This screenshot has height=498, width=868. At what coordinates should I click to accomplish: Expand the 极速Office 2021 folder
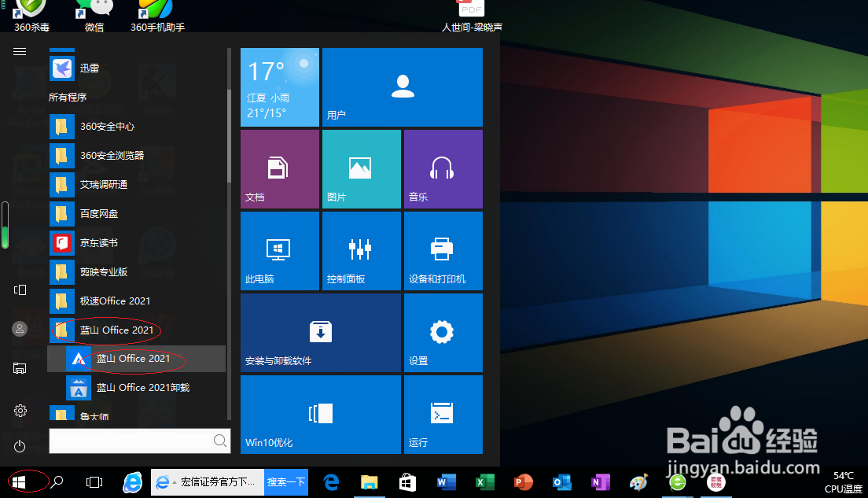coord(137,301)
